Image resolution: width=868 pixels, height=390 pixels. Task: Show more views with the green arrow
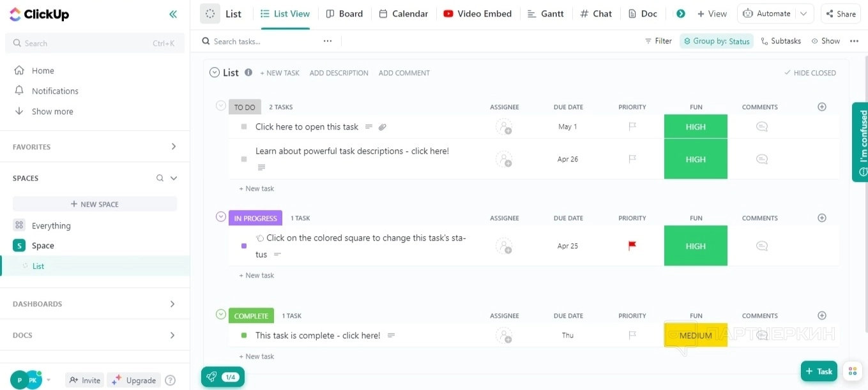(x=681, y=13)
